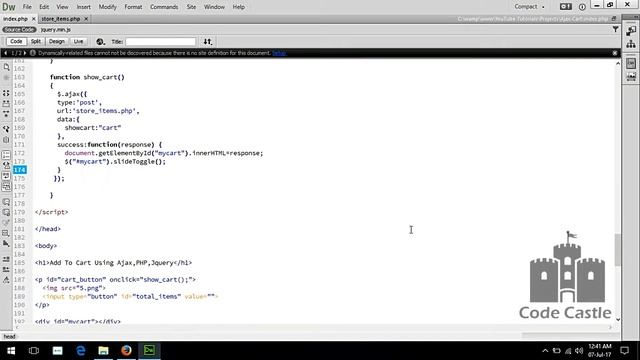Open the jquery.min.js related file

point(56,29)
